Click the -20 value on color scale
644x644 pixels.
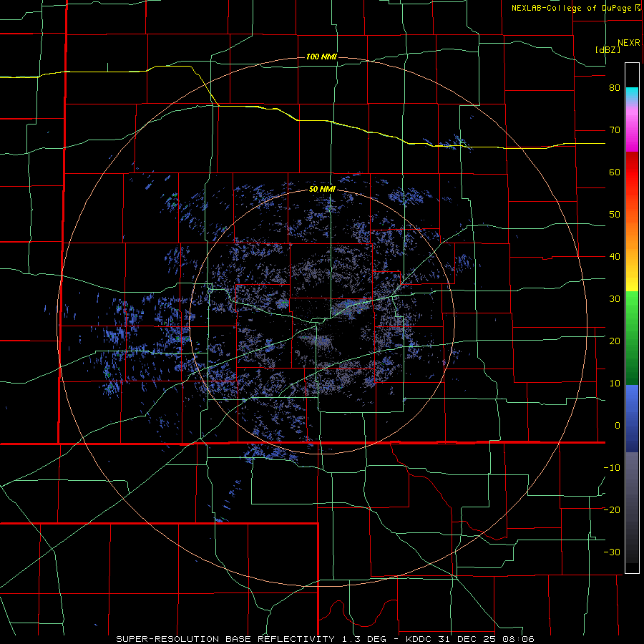[x=612, y=510]
